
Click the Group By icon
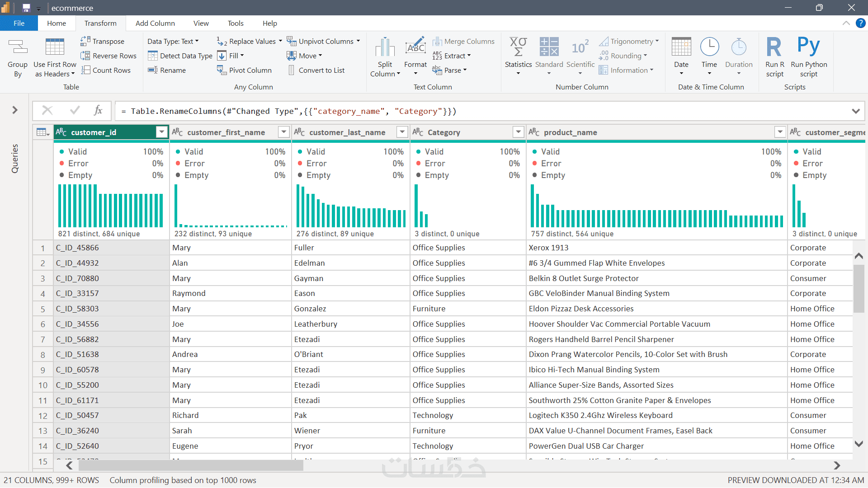(x=18, y=47)
